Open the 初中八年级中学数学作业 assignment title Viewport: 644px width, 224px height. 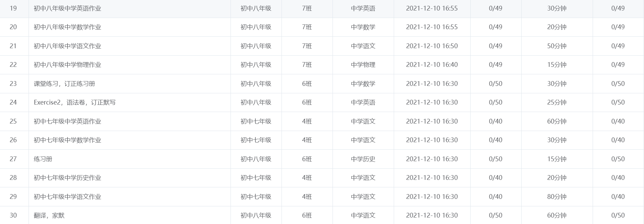[67, 27]
